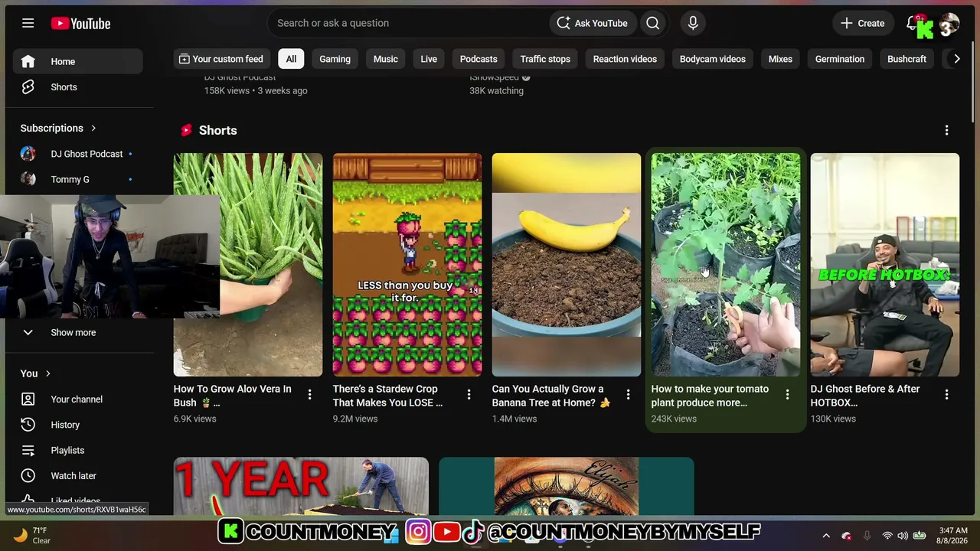
Task: Open more options for Aloe Vera short
Action: point(309,395)
